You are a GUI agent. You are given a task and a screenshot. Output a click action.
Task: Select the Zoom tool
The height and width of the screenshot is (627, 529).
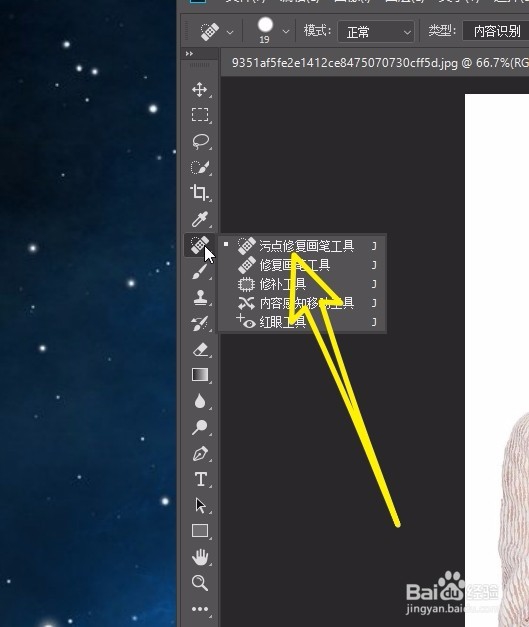pos(200,583)
